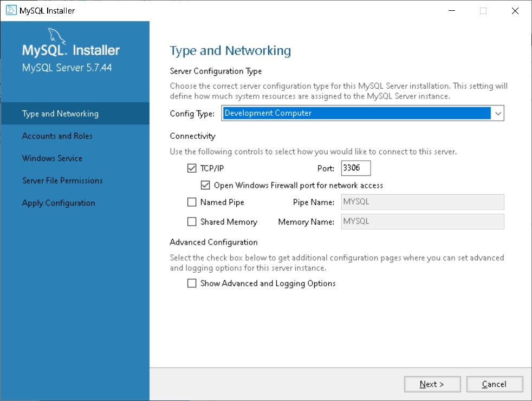Click the Connectivity section heading
Viewport: 532px width, 401px height.
192,136
